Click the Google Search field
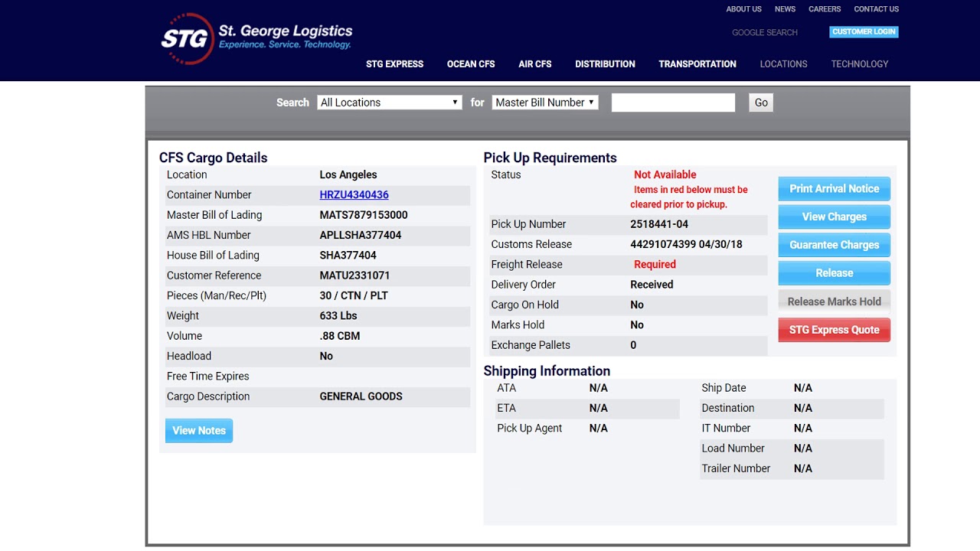The width and height of the screenshot is (980, 551). click(765, 32)
